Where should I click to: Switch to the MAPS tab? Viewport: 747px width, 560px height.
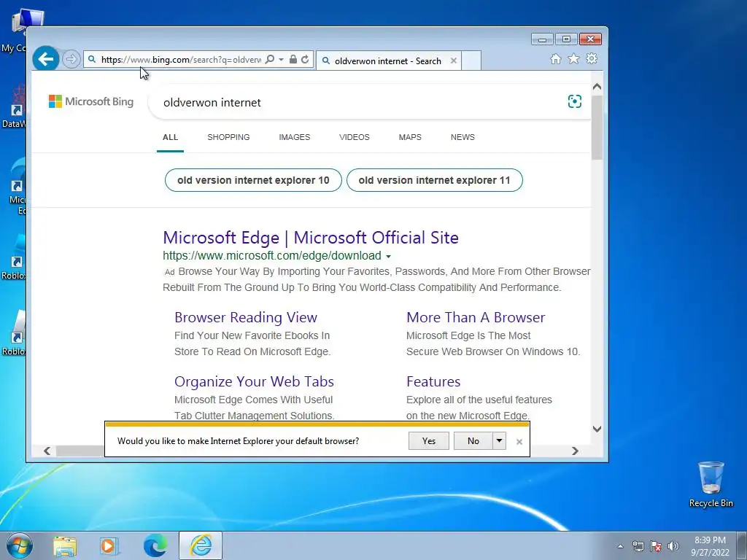tap(410, 137)
